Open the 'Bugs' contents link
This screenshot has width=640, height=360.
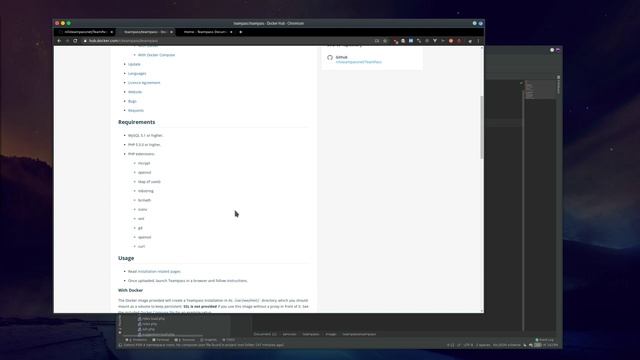pyautogui.click(x=132, y=101)
